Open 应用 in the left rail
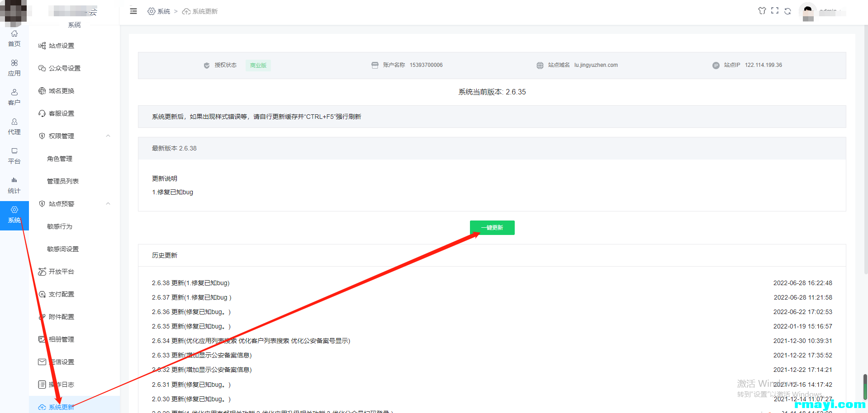The width and height of the screenshot is (868, 413). click(x=14, y=68)
